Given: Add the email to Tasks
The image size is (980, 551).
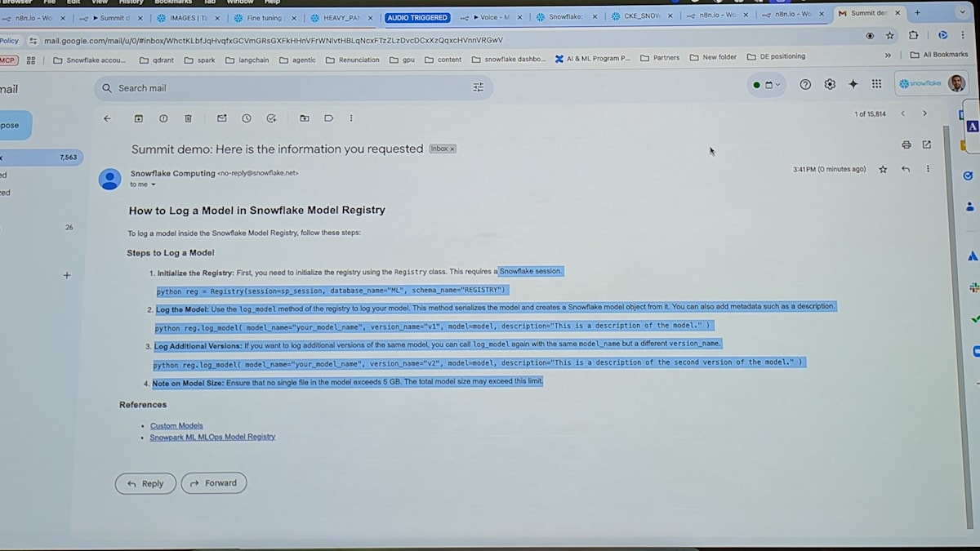Looking at the screenshot, I should (271, 118).
